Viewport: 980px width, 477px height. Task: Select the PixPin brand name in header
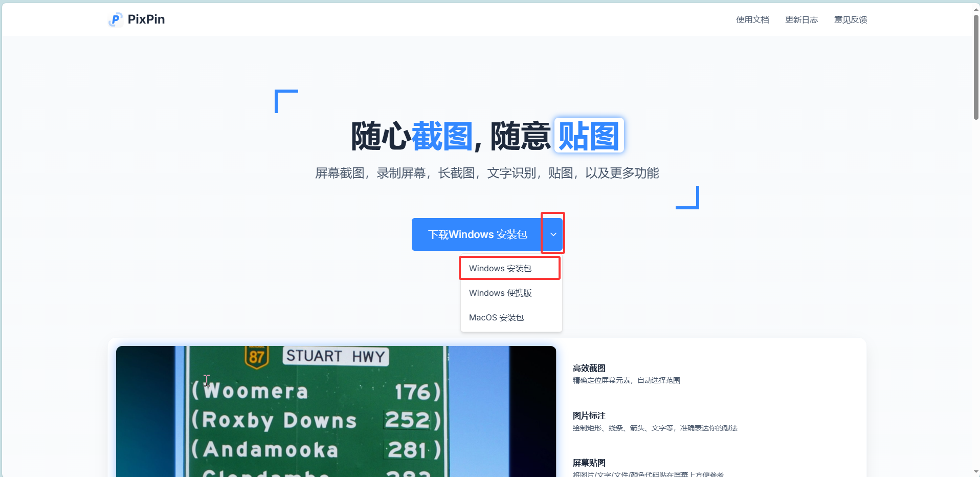pyautogui.click(x=147, y=19)
